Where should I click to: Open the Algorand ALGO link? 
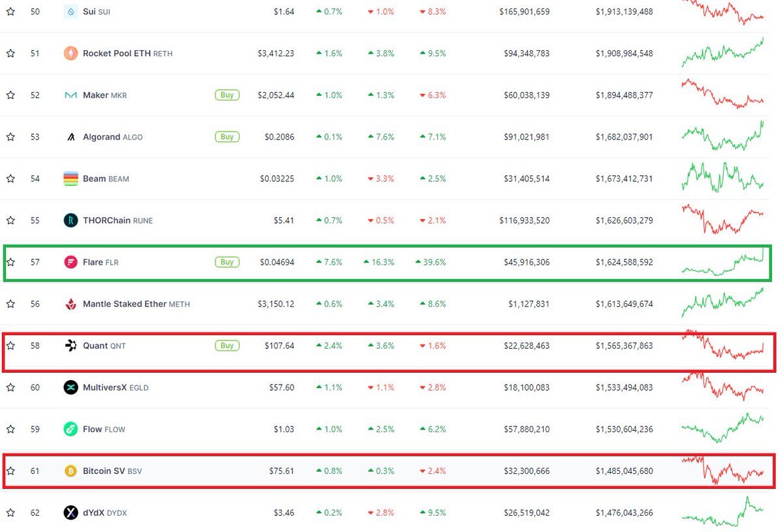coord(113,137)
